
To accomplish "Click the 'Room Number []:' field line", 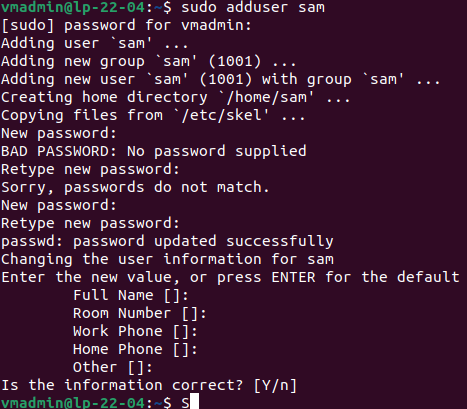I will (x=140, y=313).
